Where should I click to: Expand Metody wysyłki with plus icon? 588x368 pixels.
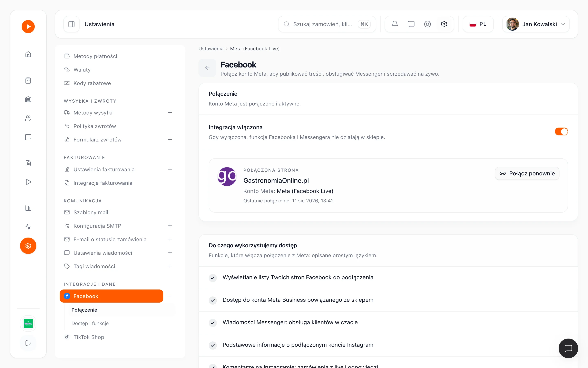(x=170, y=112)
